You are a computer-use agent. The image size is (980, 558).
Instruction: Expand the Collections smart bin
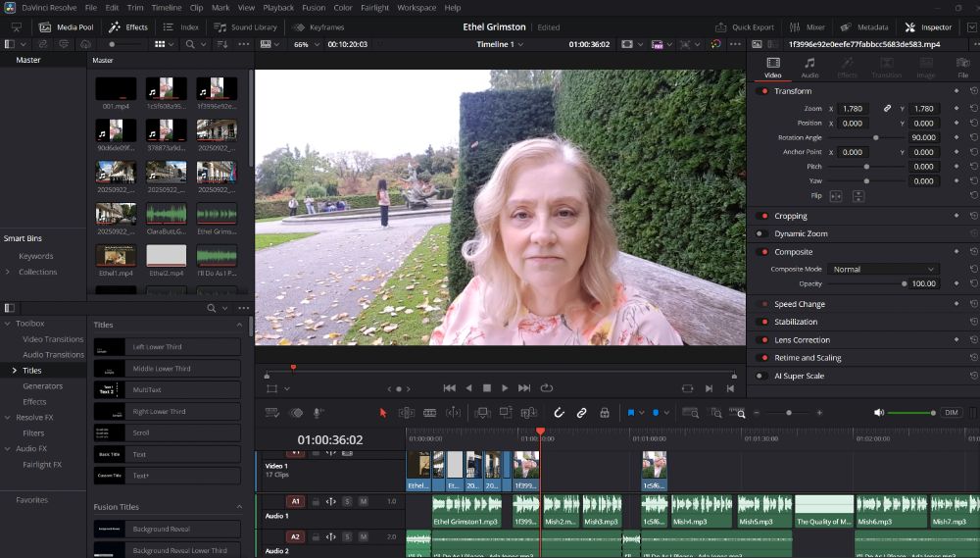tap(8, 272)
